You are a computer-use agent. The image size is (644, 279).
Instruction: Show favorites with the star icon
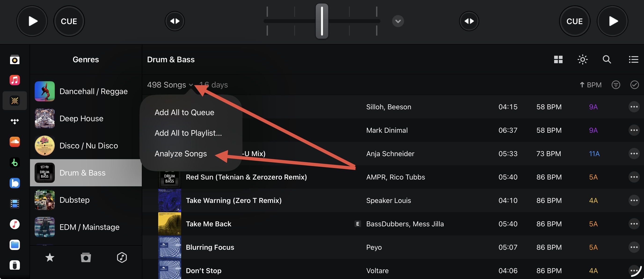(x=50, y=257)
